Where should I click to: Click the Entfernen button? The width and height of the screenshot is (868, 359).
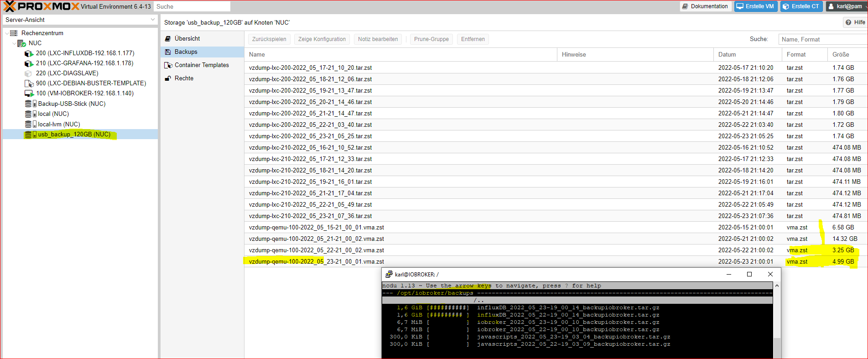pos(473,39)
